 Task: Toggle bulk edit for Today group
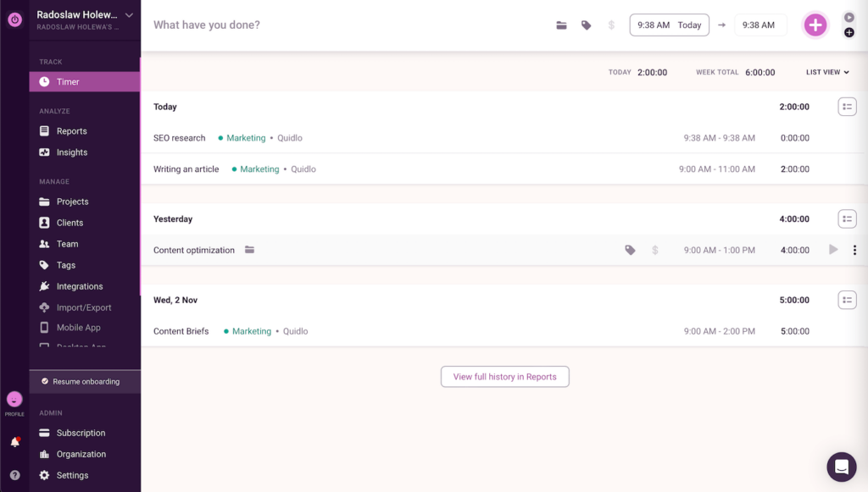[x=847, y=107]
